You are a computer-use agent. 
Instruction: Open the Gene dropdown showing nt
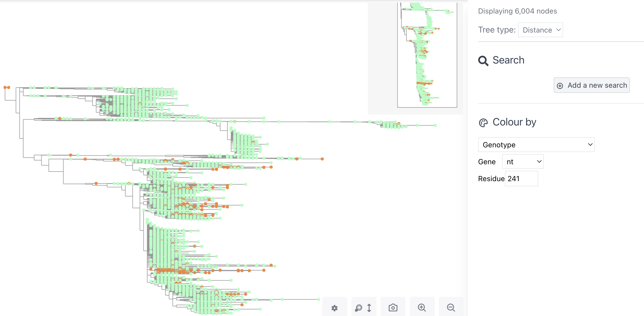tap(522, 161)
